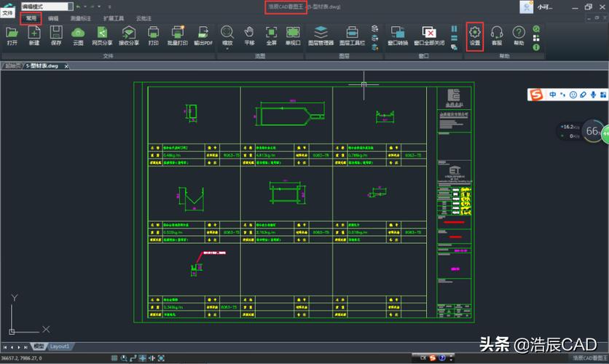Click the 打开 (Open) file icon
This screenshot has height=364, width=609.
coord(12,35)
